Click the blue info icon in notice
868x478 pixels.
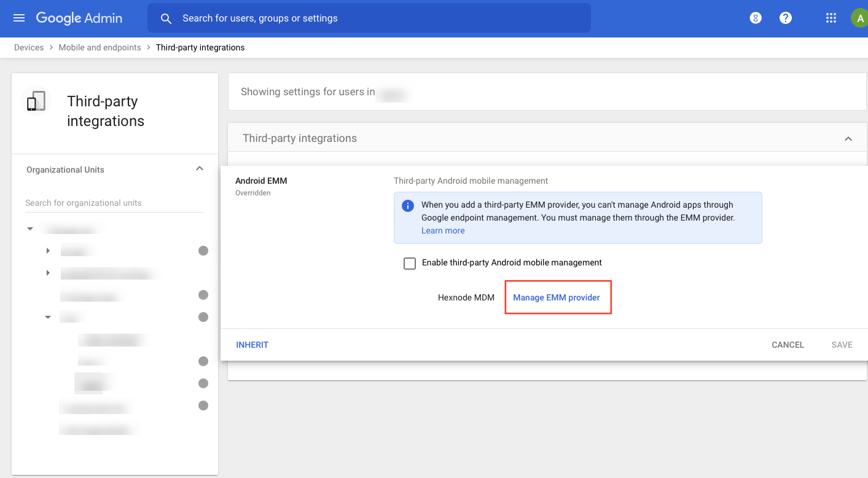pyautogui.click(x=407, y=205)
